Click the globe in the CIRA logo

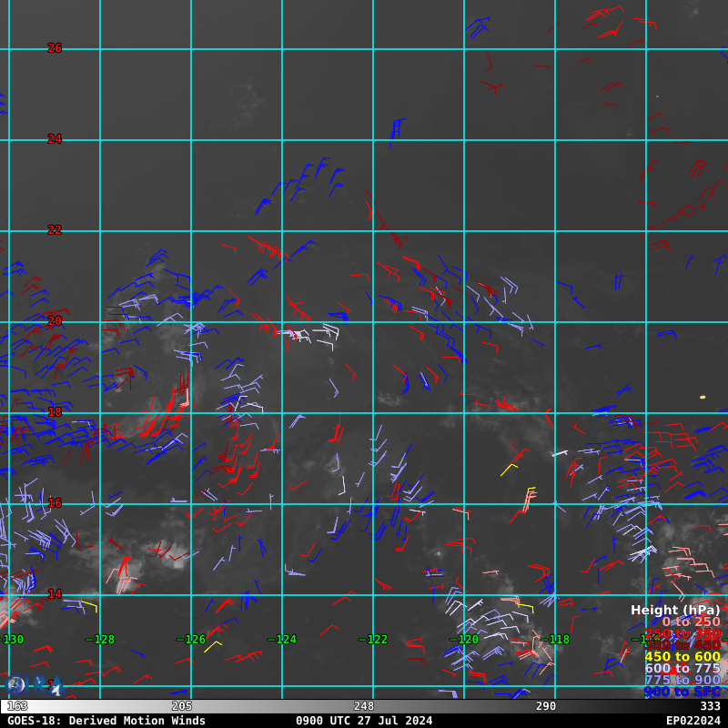click(x=15, y=685)
